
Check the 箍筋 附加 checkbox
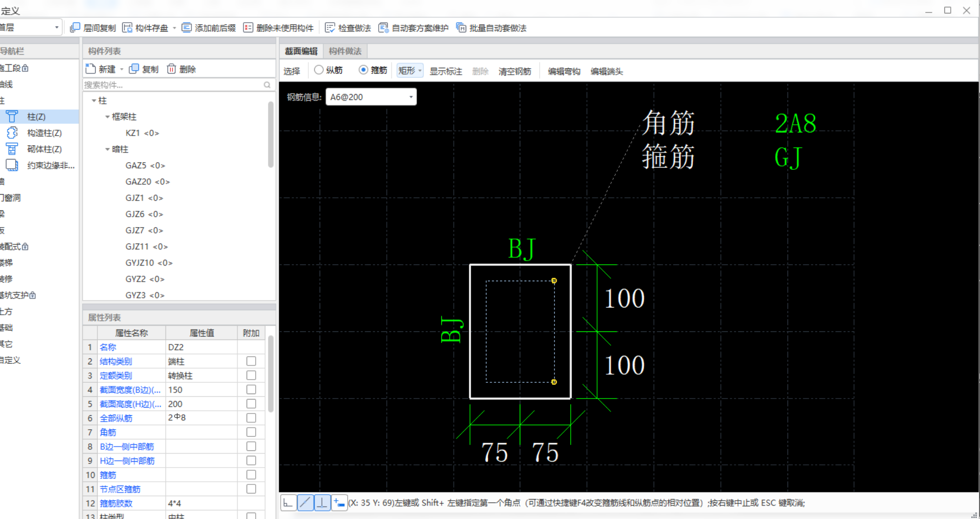coord(251,475)
